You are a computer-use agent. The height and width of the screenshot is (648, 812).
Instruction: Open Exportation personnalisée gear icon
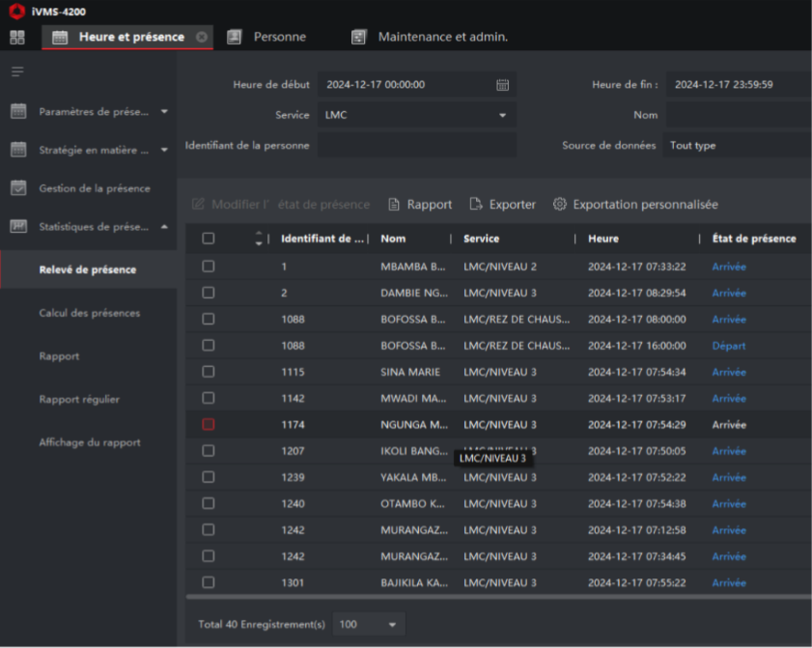pyautogui.click(x=559, y=204)
